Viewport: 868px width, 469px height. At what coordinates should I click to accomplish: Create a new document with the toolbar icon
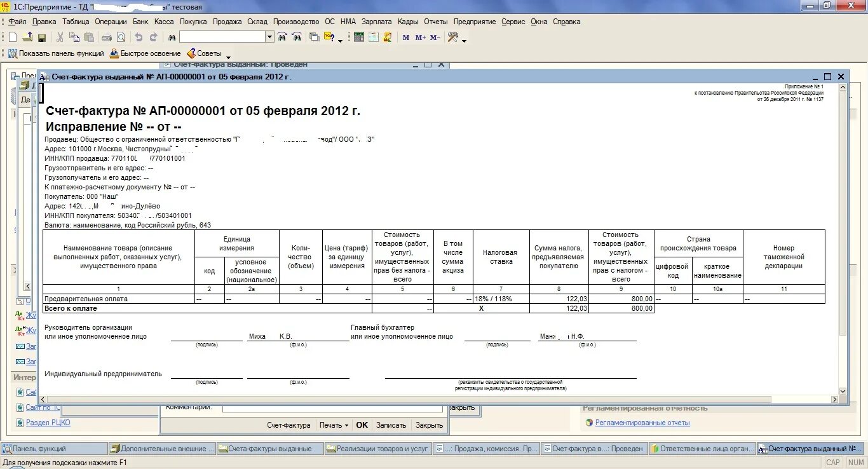(x=13, y=37)
